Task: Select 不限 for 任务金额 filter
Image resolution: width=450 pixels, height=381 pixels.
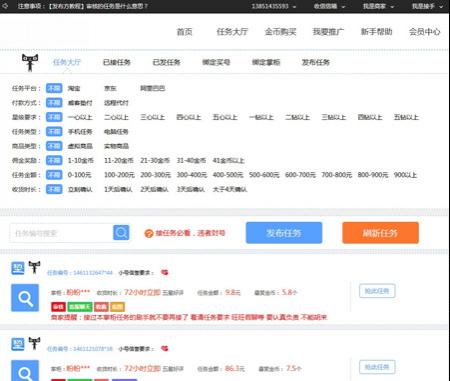Action: pyautogui.click(x=54, y=175)
